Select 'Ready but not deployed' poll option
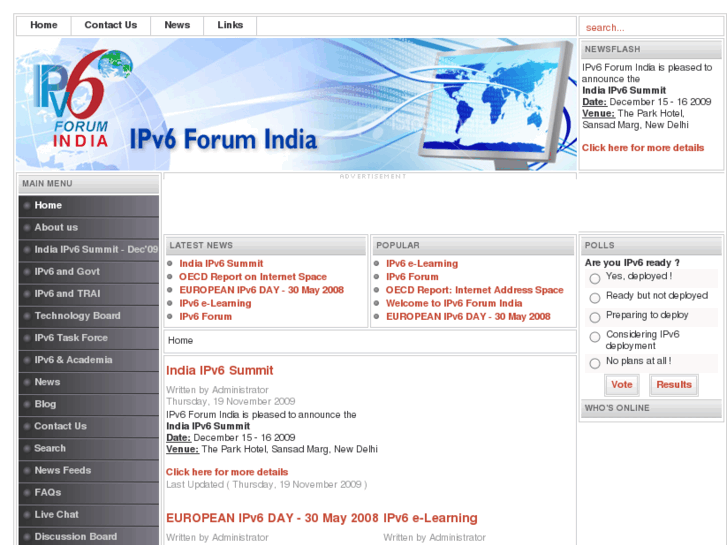 (595, 298)
